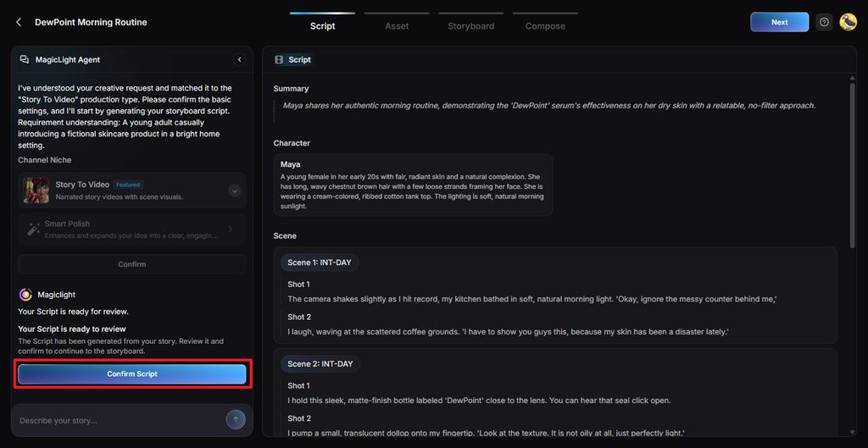Click the Maya character card
Image resolution: width=868 pixels, height=448 pixels.
coord(413,185)
